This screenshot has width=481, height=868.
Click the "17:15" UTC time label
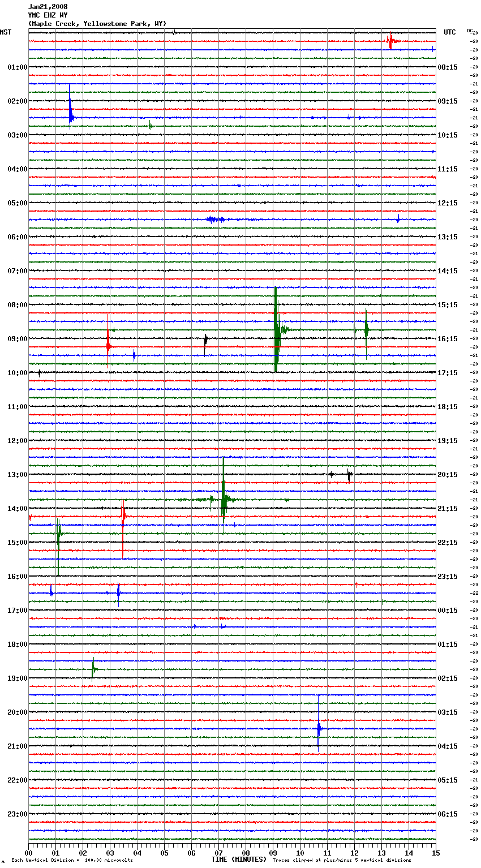coord(448,373)
